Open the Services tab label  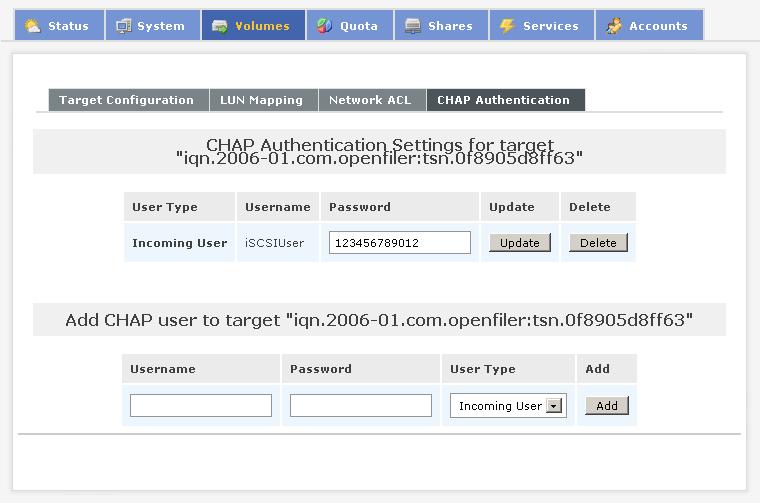pos(550,26)
